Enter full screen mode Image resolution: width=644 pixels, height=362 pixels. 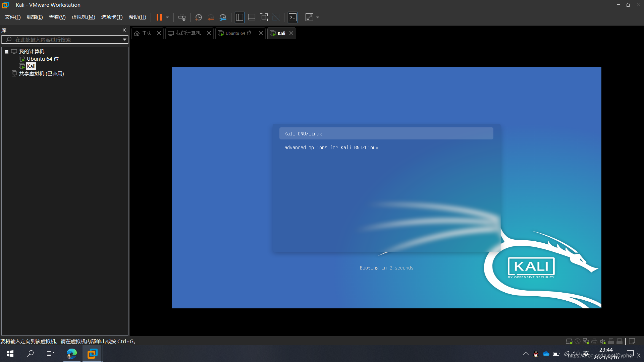(x=264, y=17)
